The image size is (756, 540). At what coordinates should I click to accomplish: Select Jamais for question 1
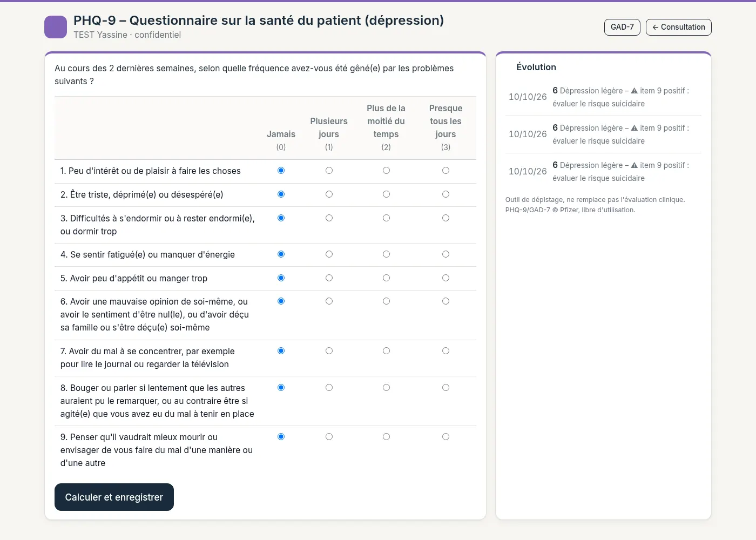[x=281, y=171]
